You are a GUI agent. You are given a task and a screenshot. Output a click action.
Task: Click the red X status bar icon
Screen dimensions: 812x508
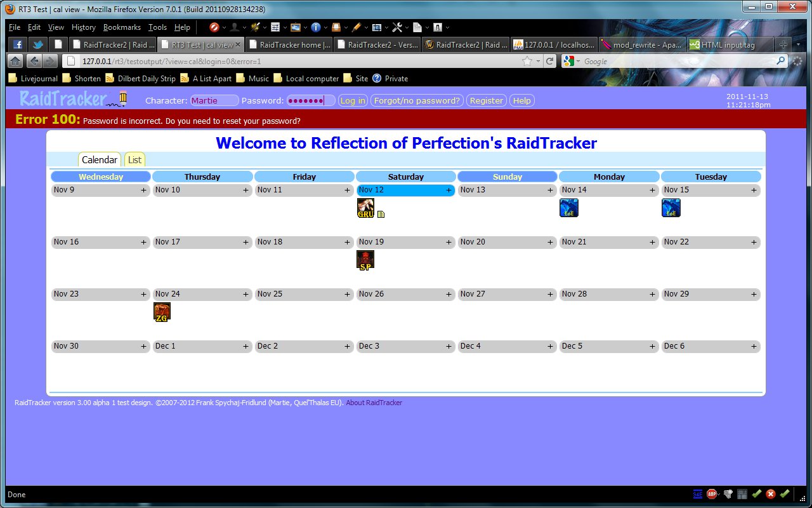[x=771, y=494]
